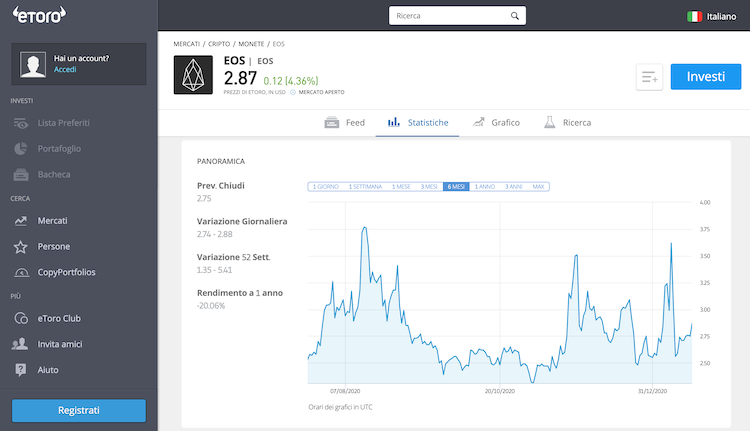The image size is (750, 431).
Task: Open the Ricerca tab
Action: tap(567, 123)
